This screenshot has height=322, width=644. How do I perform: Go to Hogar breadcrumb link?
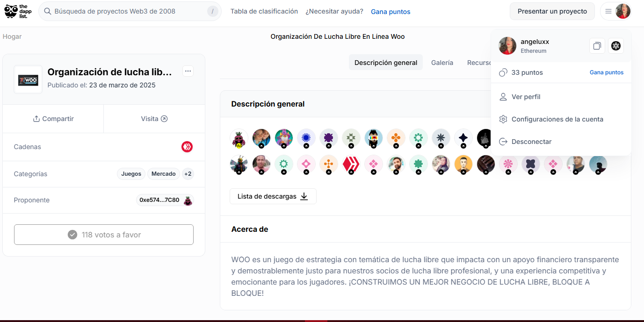click(12, 36)
